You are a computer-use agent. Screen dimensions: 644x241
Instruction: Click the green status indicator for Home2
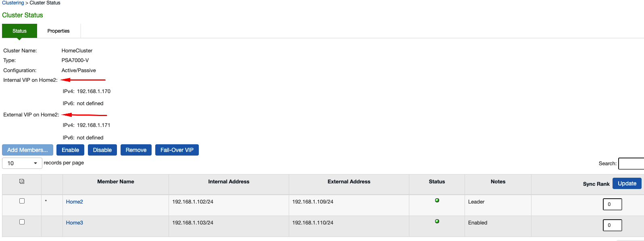437,200
